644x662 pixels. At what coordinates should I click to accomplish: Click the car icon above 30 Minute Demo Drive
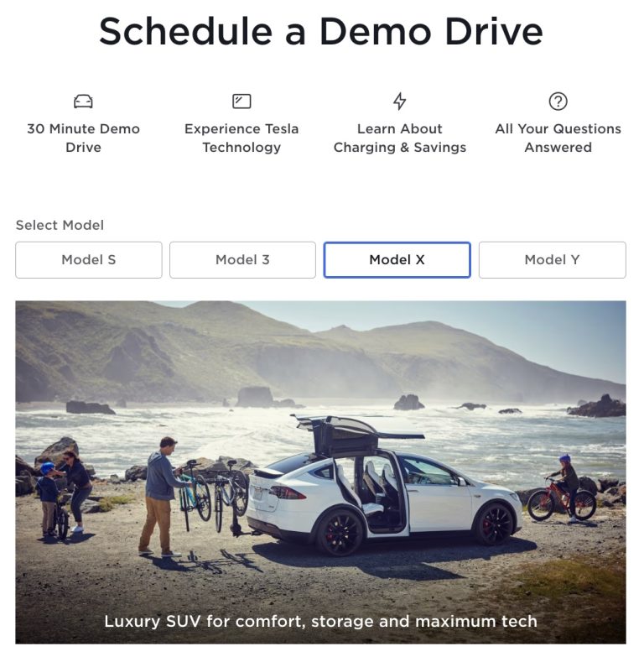point(83,102)
